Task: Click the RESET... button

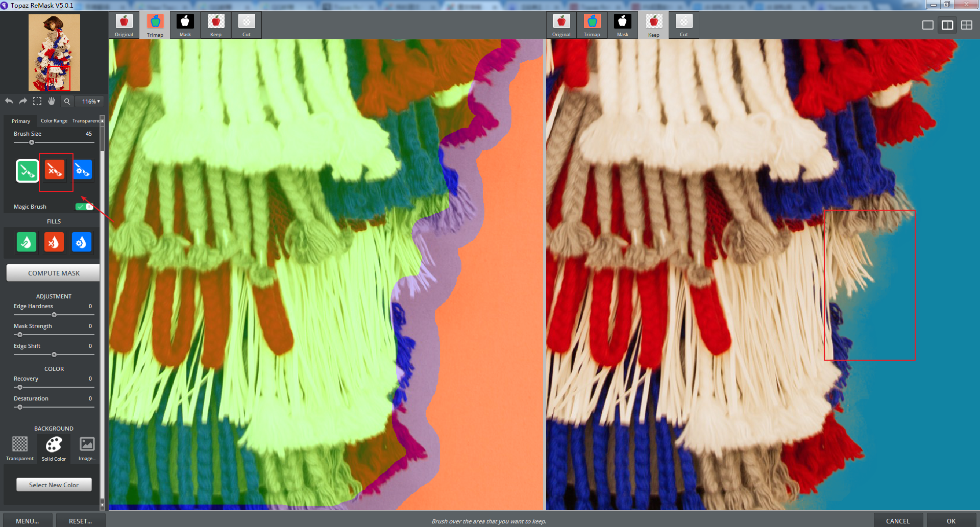Action: point(80,520)
